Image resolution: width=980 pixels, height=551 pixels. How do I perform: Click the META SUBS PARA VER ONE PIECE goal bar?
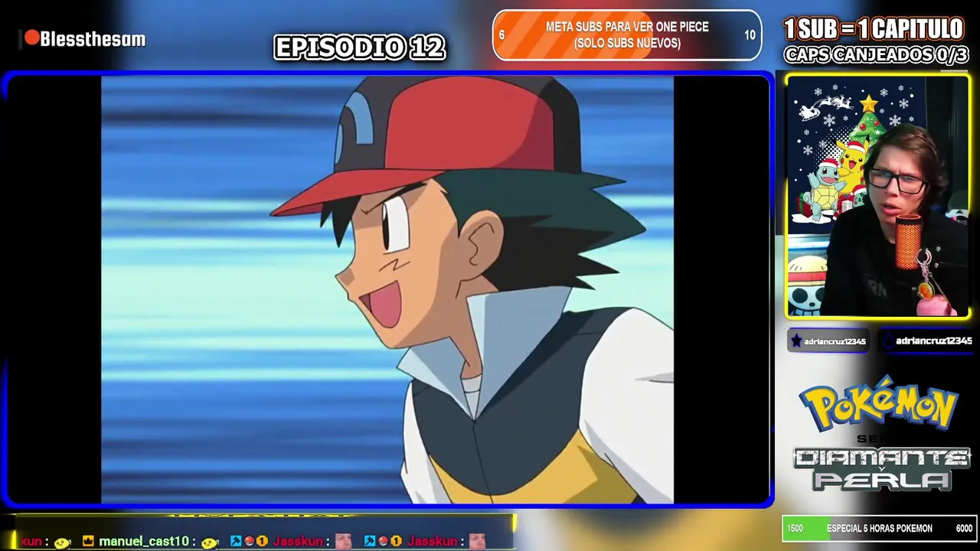pos(627,35)
